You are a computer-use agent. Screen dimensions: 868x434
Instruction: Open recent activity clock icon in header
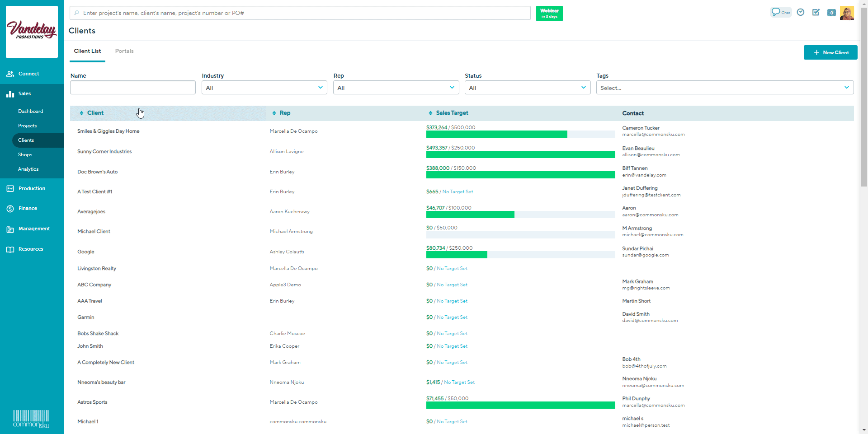click(x=800, y=12)
